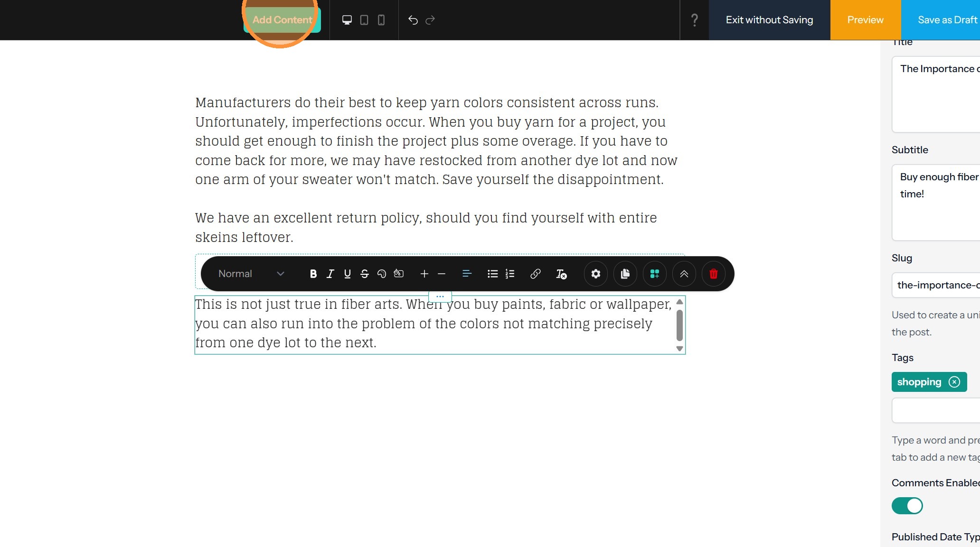Open the text color palette icon
The width and height of the screenshot is (980, 547).
pos(382,274)
